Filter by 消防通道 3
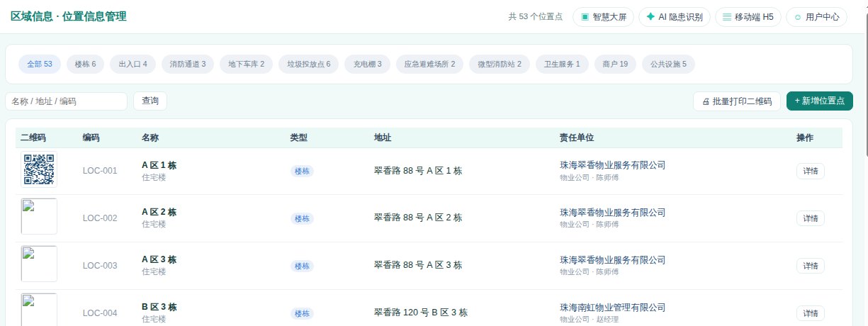This screenshot has width=868, height=326. click(x=188, y=64)
